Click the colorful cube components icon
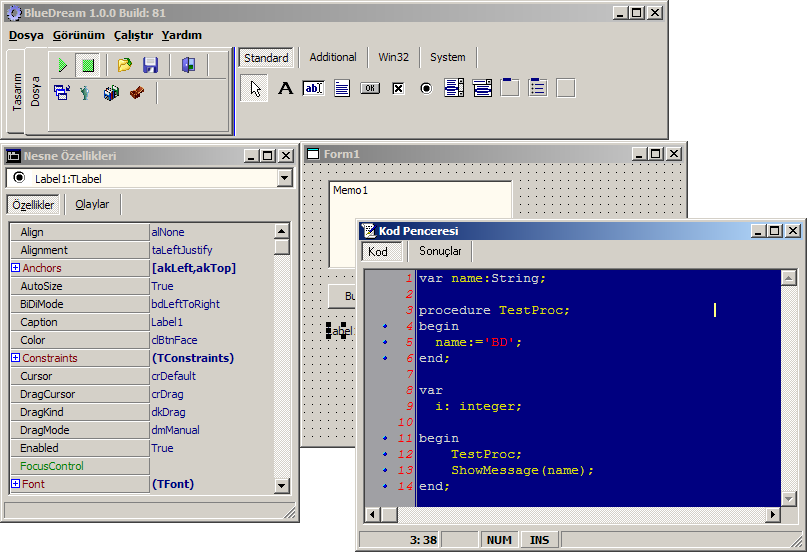Screen dimensions: 807x552 point(111,93)
